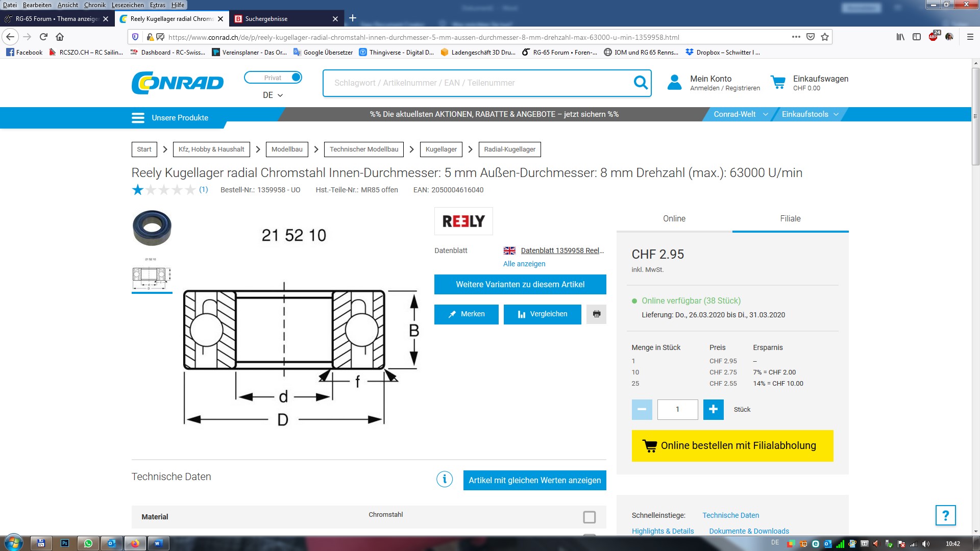Viewport: 980px width, 551px height.
Task: Open the Einkaufswagen cart icon
Action: 778,83
